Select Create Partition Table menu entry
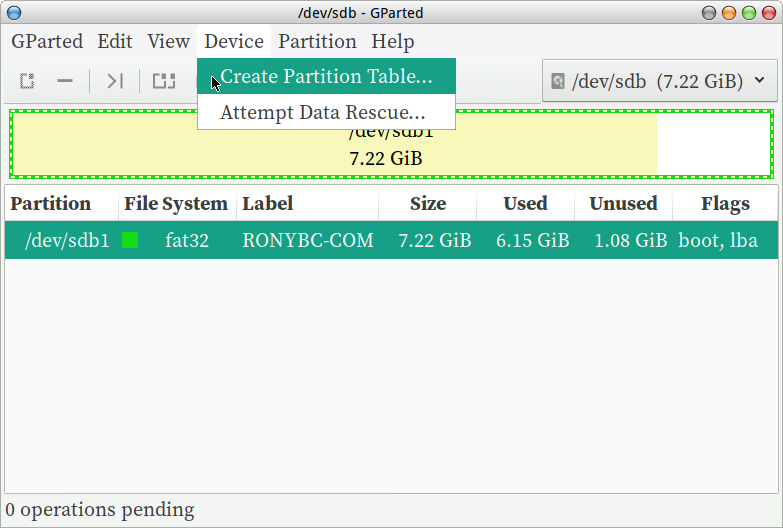The image size is (783, 528). point(326,76)
